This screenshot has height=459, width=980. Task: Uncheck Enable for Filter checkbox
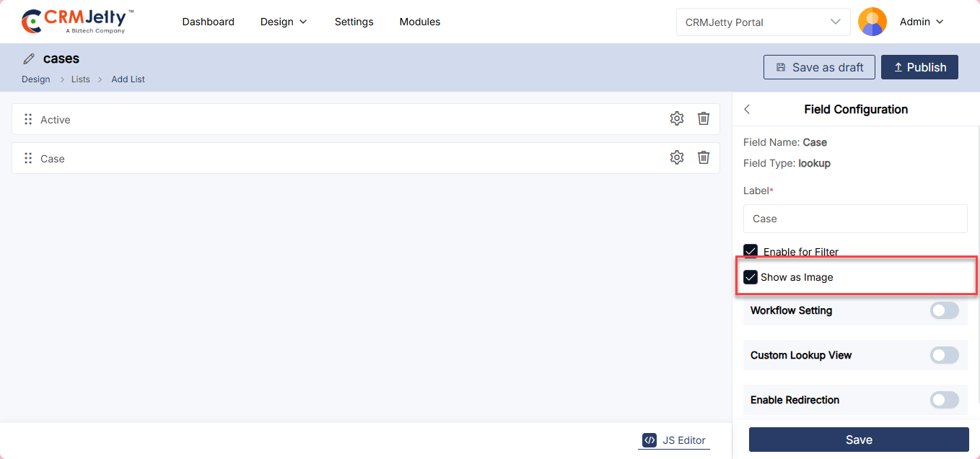[x=751, y=251]
